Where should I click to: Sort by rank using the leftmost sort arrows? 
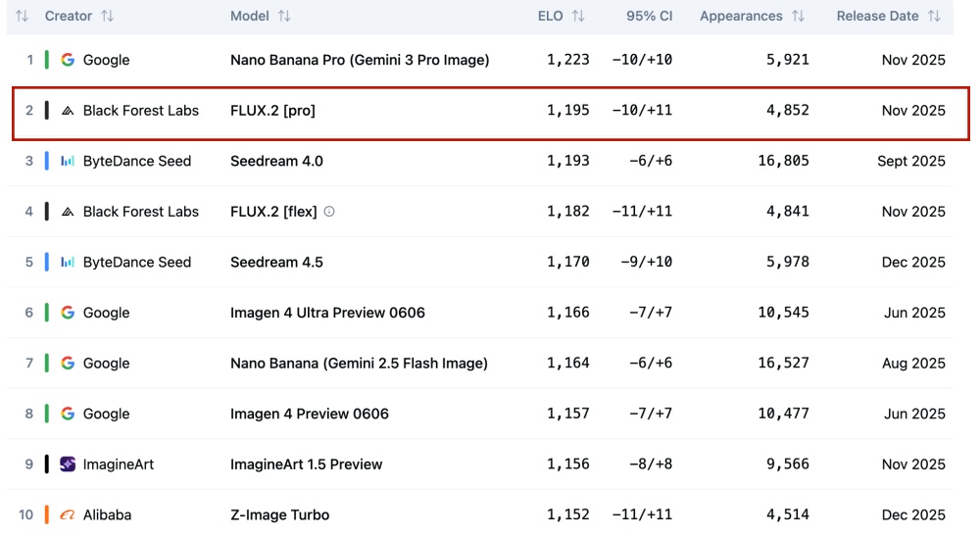pyautogui.click(x=22, y=17)
